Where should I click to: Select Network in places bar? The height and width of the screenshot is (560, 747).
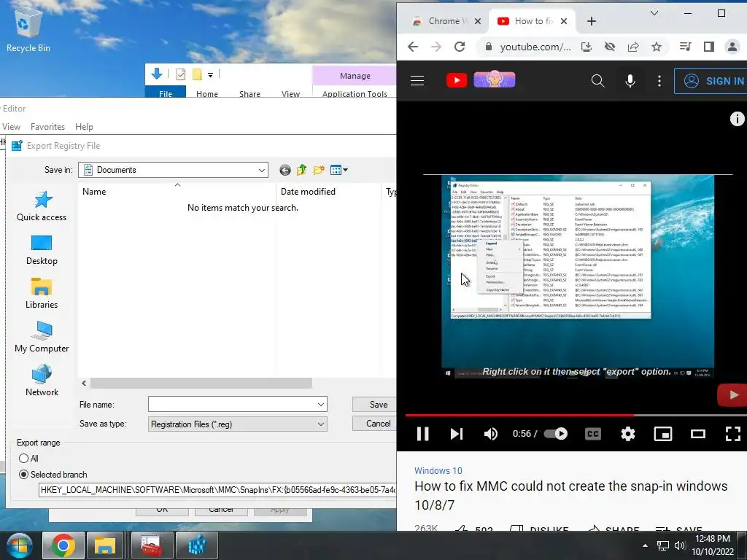(x=42, y=381)
